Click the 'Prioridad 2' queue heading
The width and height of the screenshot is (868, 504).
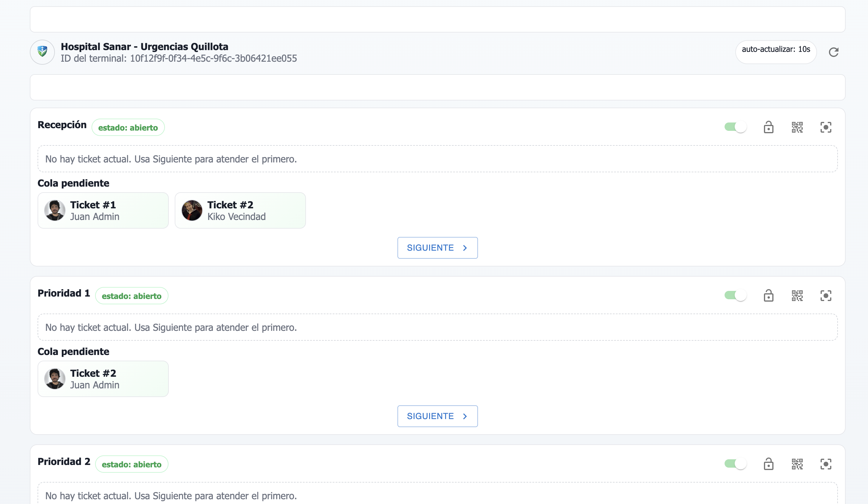click(64, 461)
